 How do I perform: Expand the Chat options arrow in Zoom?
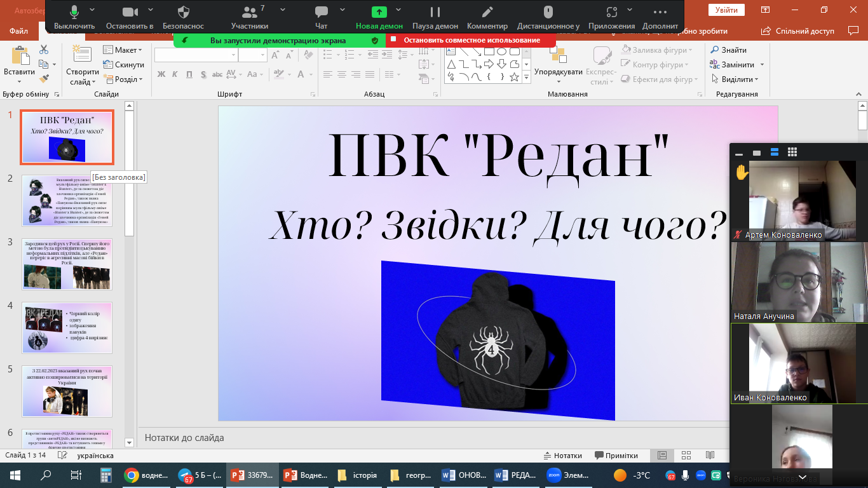click(342, 10)
